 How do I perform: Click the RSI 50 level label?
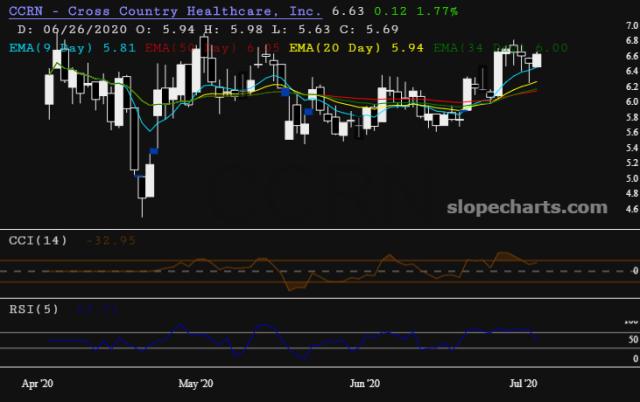point(633,339)
